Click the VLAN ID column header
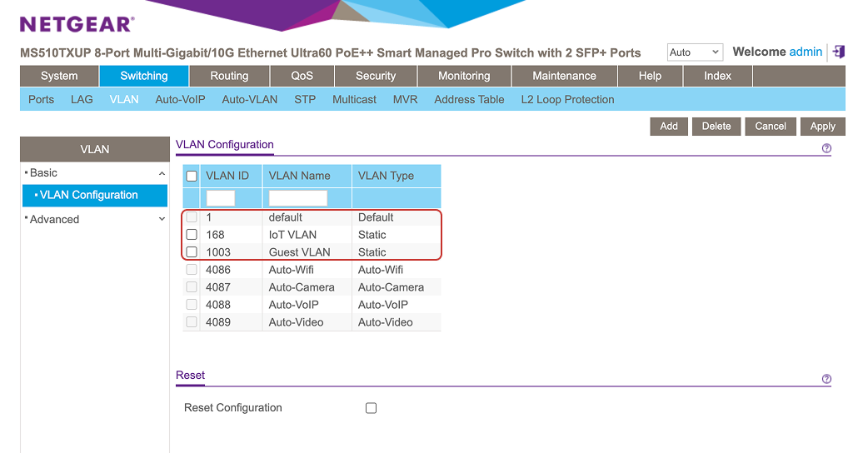This screenshot has width=868, height=453. click(x=232, y=176)
